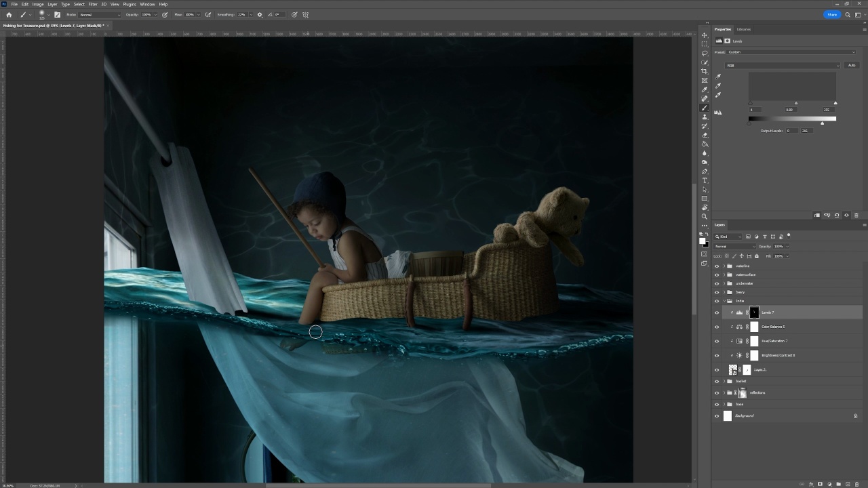868x488 pixels.
Task: Select the Eraser tool
Action: point(705,135)
